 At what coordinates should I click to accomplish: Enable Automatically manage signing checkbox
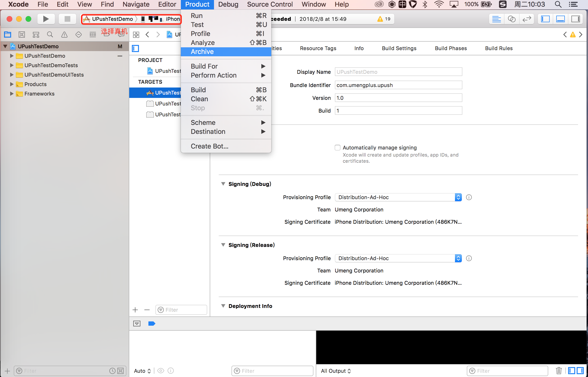(338, 148)
